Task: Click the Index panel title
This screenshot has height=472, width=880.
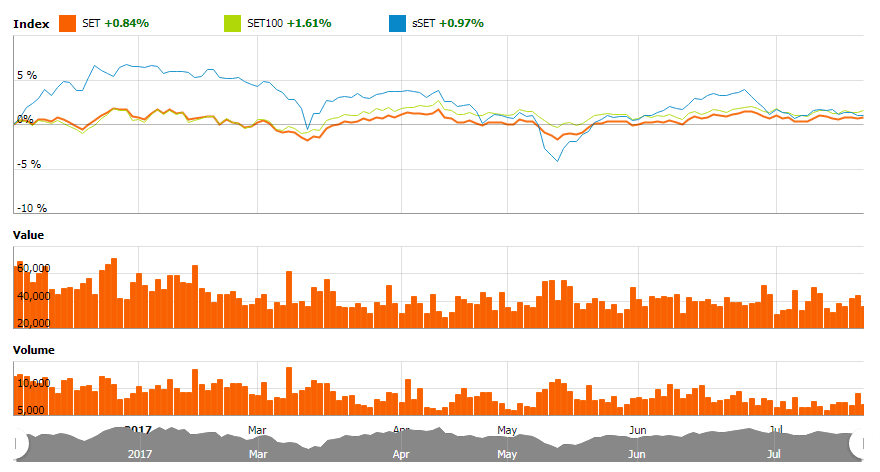Action: click(x=29, y=22)
